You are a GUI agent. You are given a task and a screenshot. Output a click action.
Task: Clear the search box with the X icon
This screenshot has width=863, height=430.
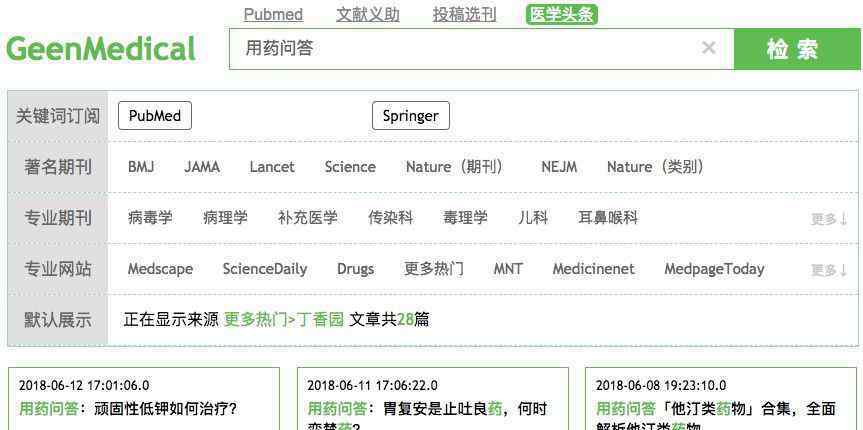pyautogui.click(x=708, y=48)
